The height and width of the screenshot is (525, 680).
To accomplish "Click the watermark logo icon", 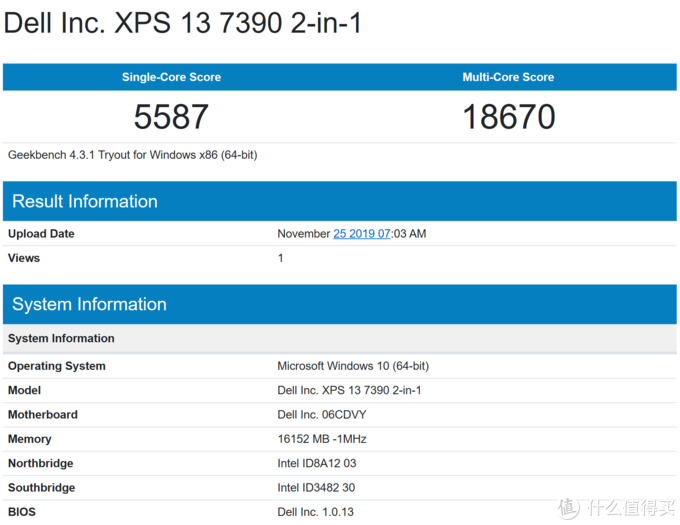I will click(x=569, y=508).
